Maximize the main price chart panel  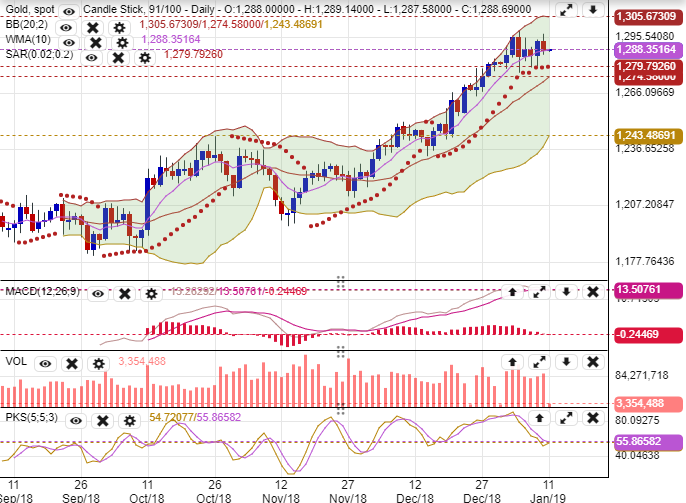pos(566,11)
